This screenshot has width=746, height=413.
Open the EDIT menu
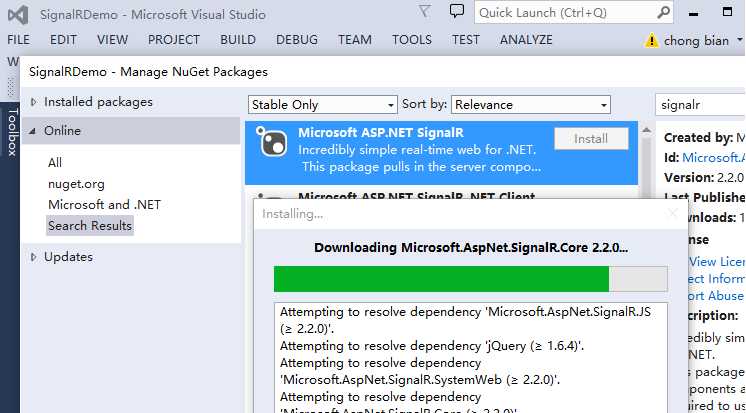63,40
